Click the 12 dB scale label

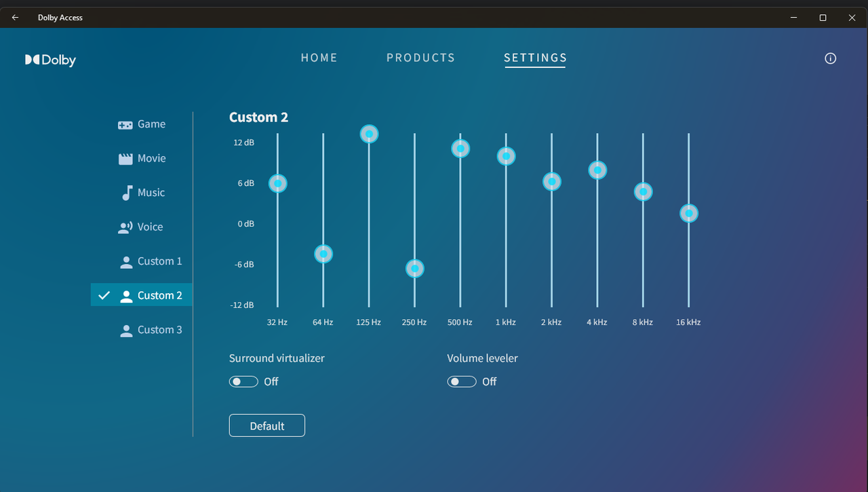coord(244,143)
